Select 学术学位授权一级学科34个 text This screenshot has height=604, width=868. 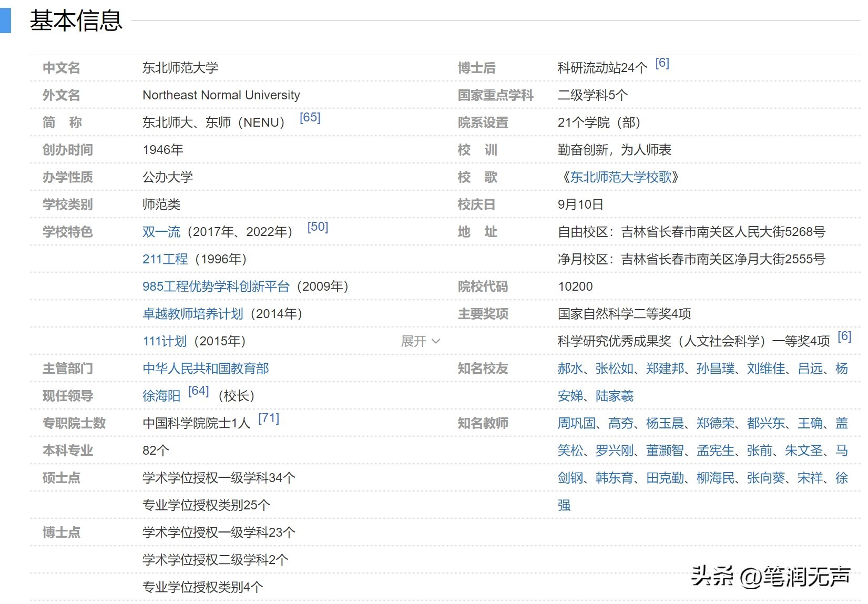coord(219,478)
